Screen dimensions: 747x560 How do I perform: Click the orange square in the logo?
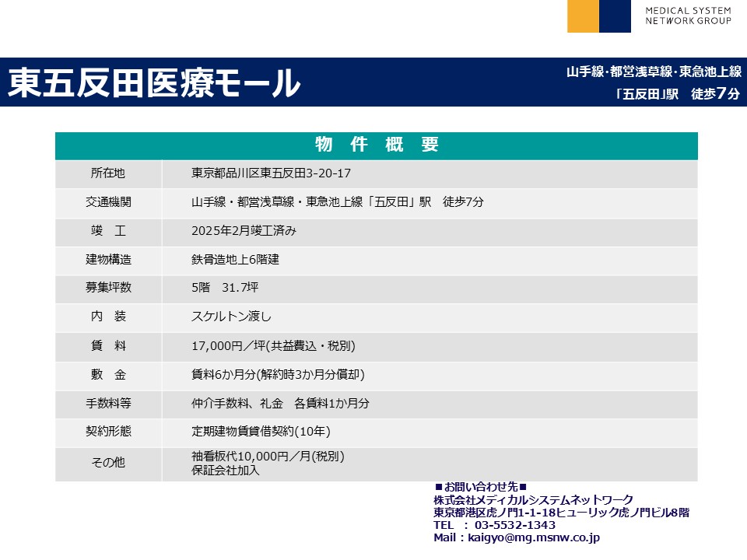coord(583,16)
